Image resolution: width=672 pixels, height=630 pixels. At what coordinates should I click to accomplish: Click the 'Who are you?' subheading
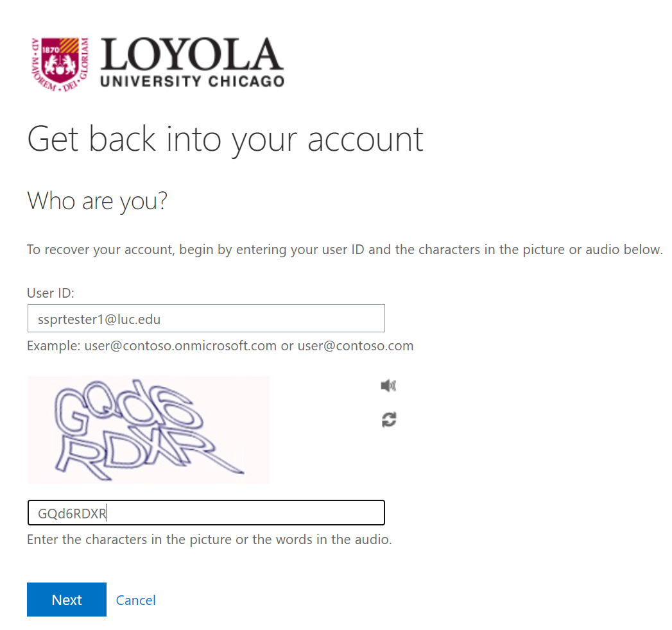click(97, 201)
